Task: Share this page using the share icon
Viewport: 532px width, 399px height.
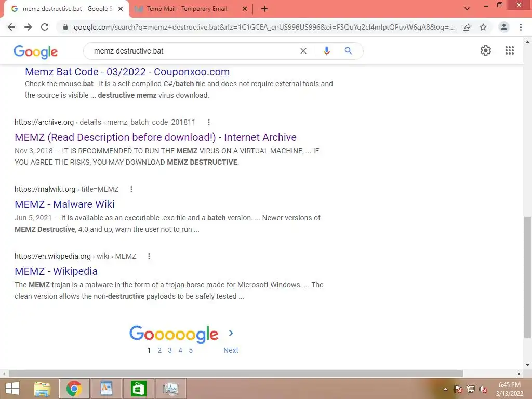Action: [x=467, y=27]
